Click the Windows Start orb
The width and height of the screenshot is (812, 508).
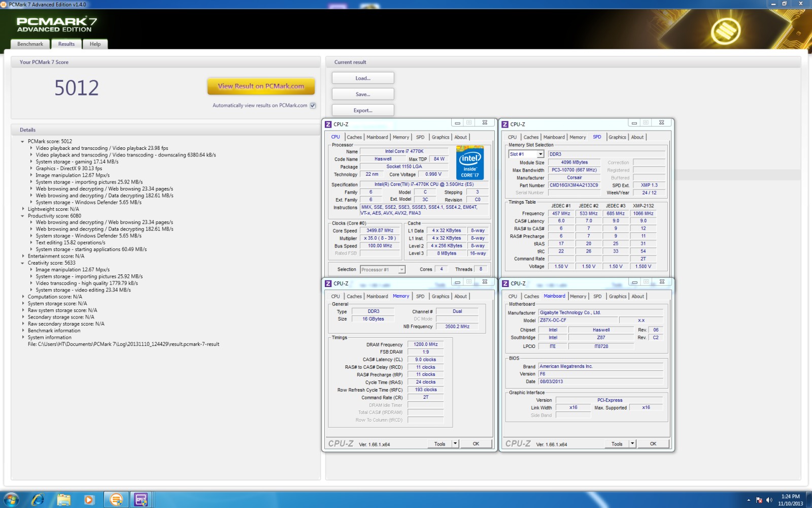11,500
